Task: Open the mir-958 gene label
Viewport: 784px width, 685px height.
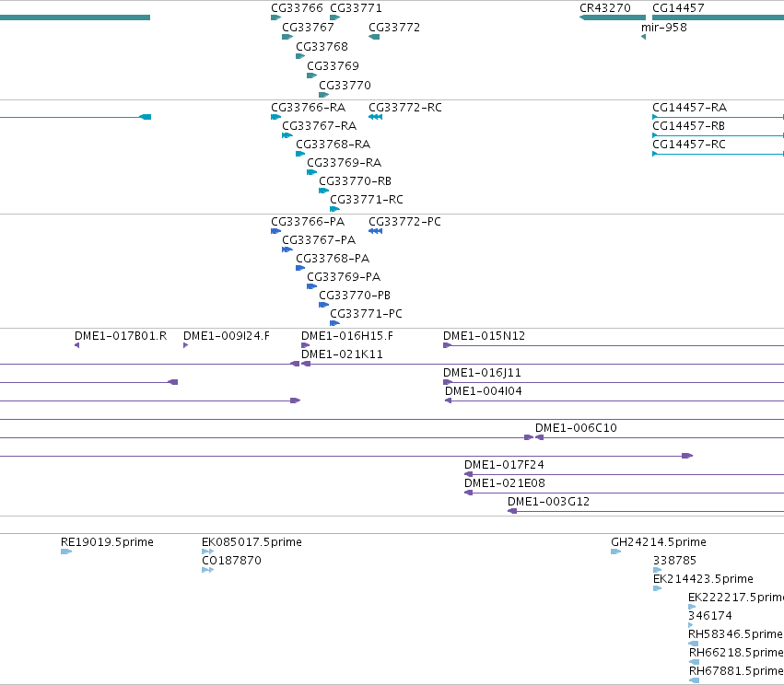Action: 664,28
